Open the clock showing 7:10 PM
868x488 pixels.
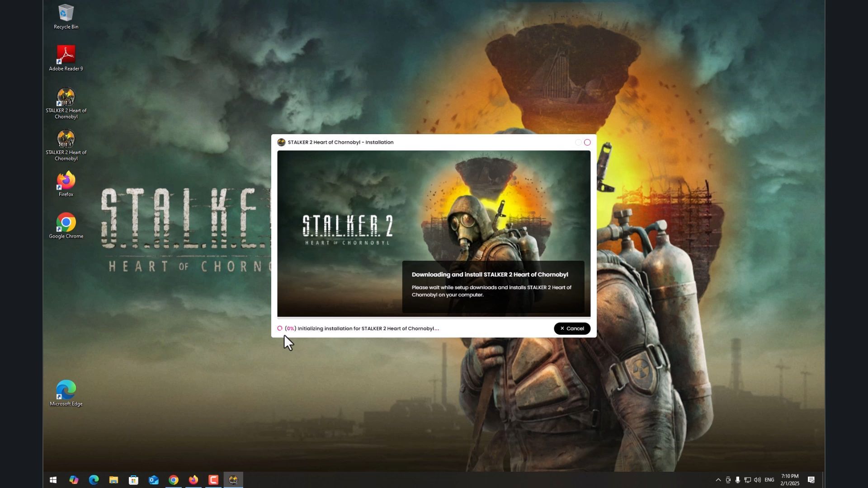(790, 480)
